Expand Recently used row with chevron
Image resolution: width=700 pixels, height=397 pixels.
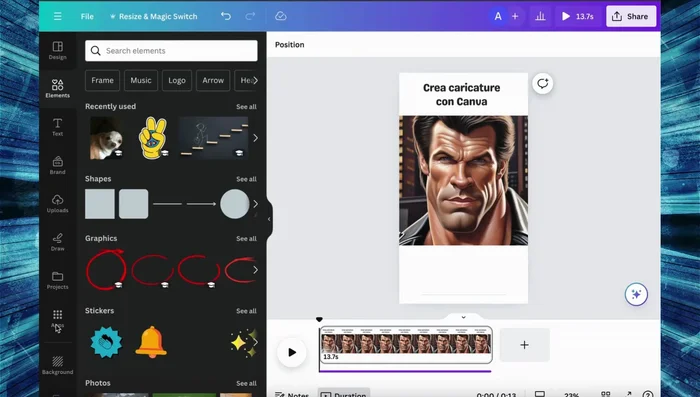click(x=255, y=138)
